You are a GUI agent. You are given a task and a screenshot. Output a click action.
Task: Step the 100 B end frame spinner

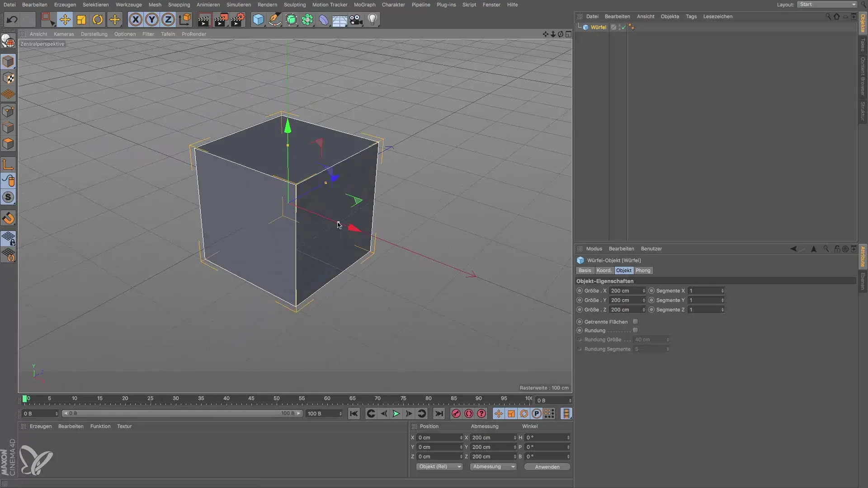coord(340,413)
